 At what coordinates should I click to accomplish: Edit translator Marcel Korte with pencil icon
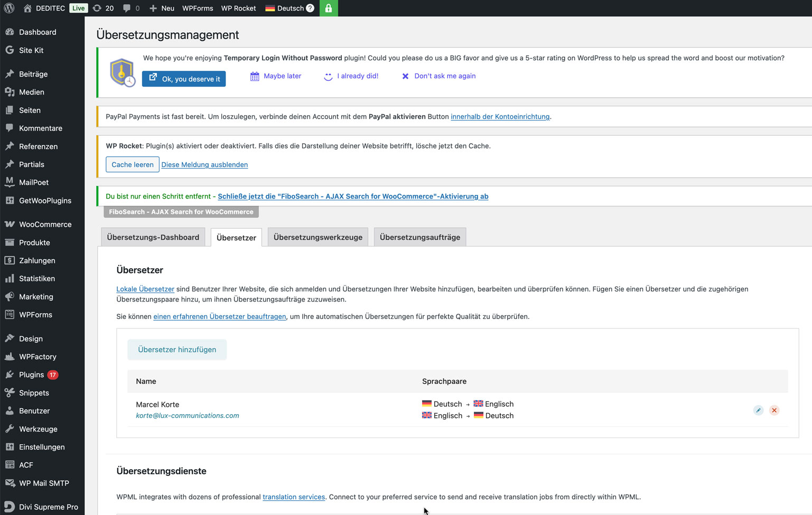(x=758, y=410)
